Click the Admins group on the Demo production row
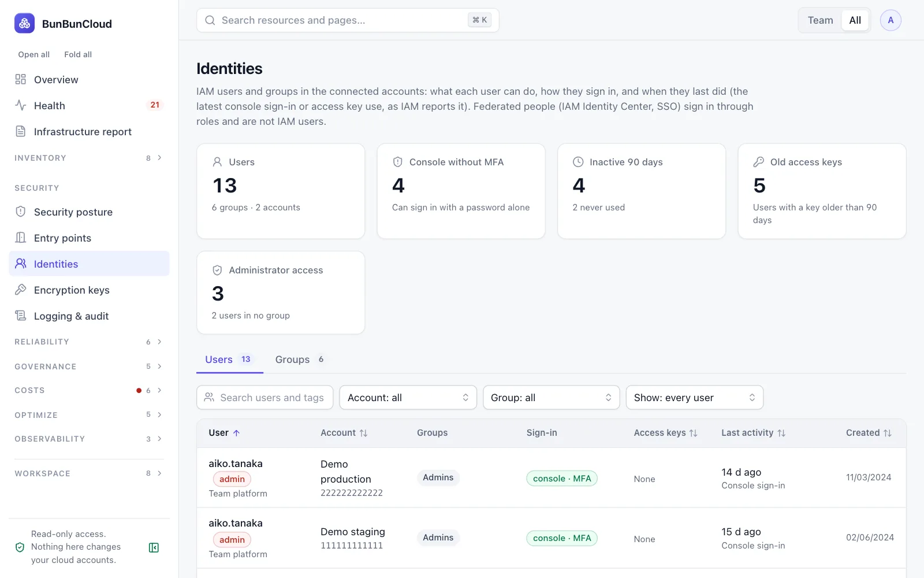Viewport: 924px width, 578px height. pyautogui.click(x=438, y=477)
